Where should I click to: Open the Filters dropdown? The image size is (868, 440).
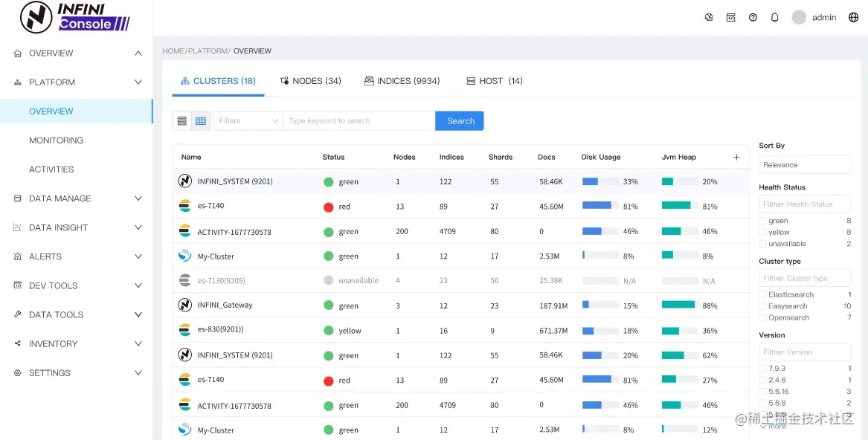(x=248, y=120)
